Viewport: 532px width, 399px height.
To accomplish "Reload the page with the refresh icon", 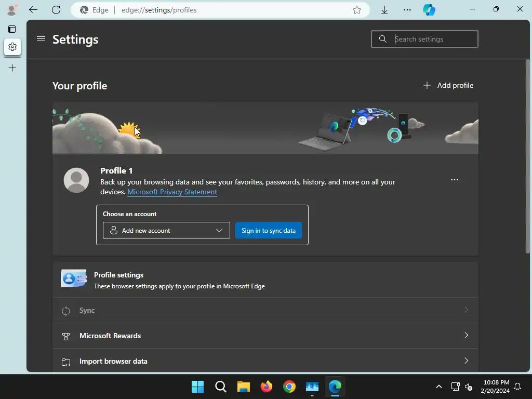I will click(56, 10).
